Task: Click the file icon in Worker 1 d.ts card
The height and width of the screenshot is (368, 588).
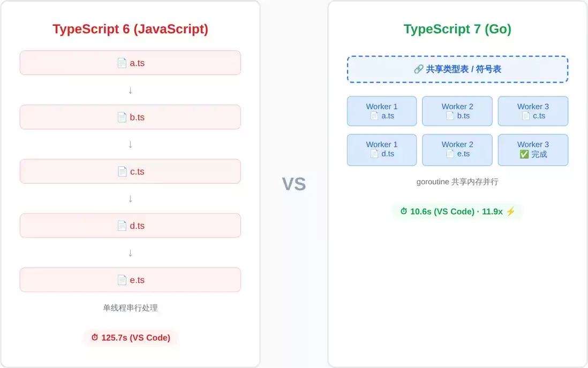Action: pos(374,154)
